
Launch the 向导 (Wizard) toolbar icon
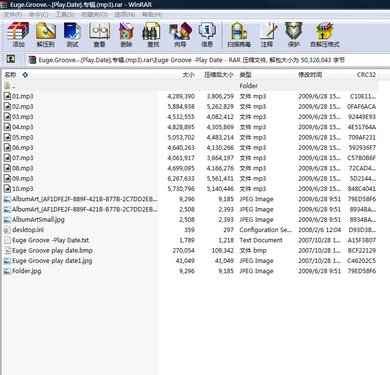point(180,34)
